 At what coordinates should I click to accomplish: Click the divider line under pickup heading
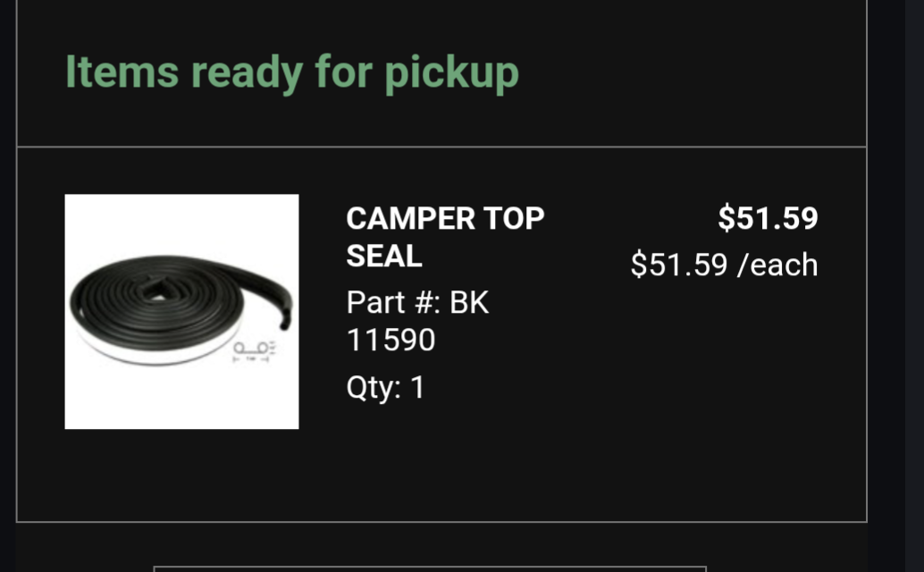coord(441,147)
